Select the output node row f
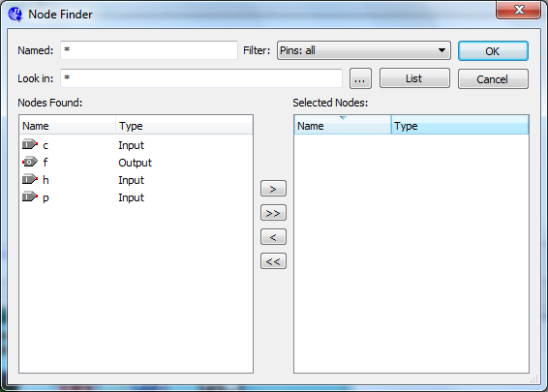 (136, 163)
